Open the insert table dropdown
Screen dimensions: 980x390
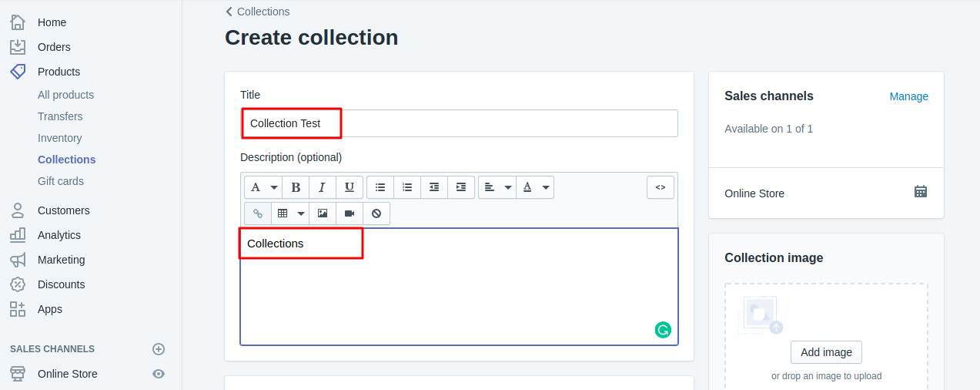(290, 213)
